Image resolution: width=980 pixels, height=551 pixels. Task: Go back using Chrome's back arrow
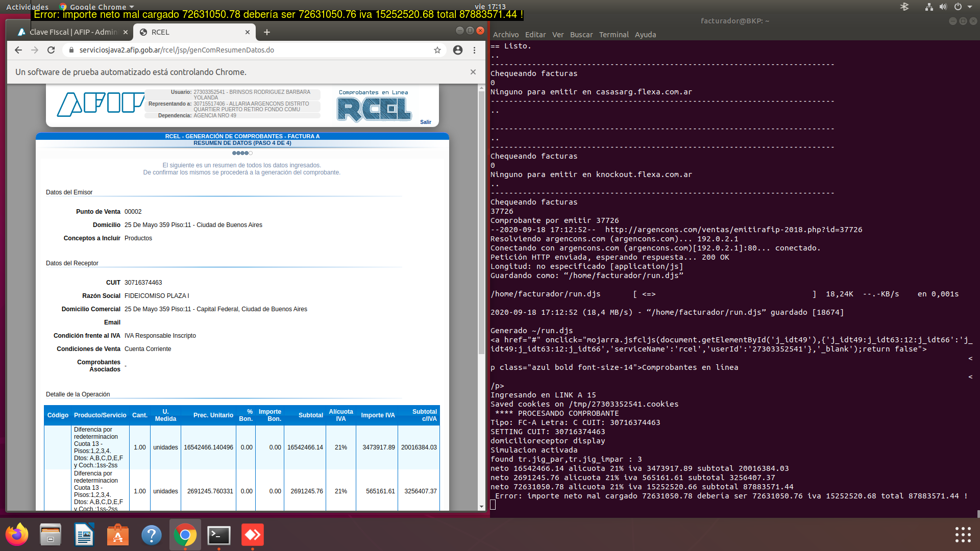point(18,50)
